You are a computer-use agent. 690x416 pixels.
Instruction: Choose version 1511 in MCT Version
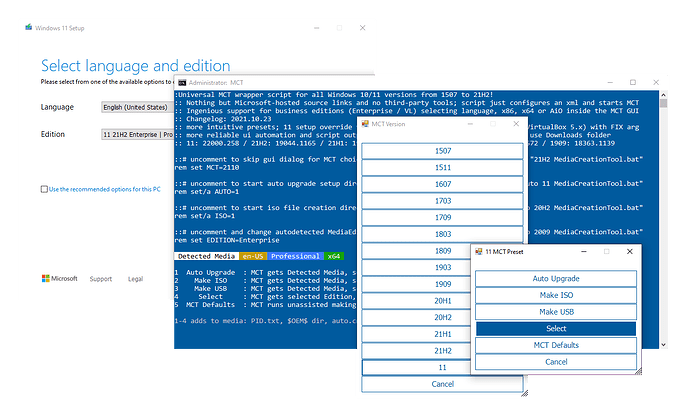point(443,167)
